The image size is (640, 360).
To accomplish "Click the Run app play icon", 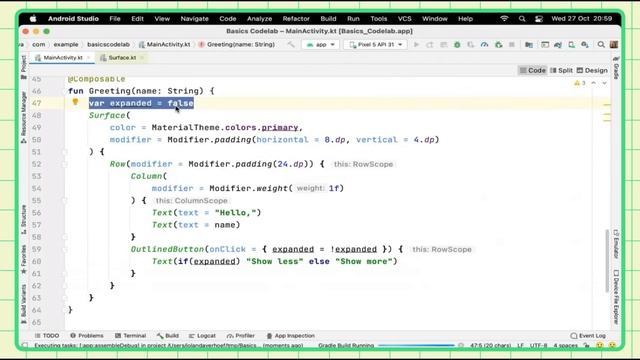I will (416, 44).
